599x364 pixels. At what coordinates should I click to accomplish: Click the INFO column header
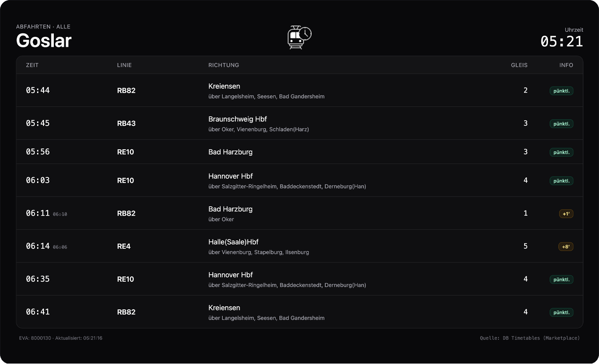[x=566, y=65]
